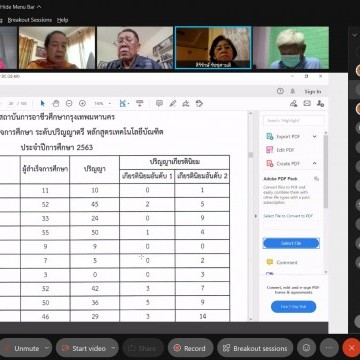Open the Help menu
Screen dimensions: 360x360
click(x=62, y=20)
